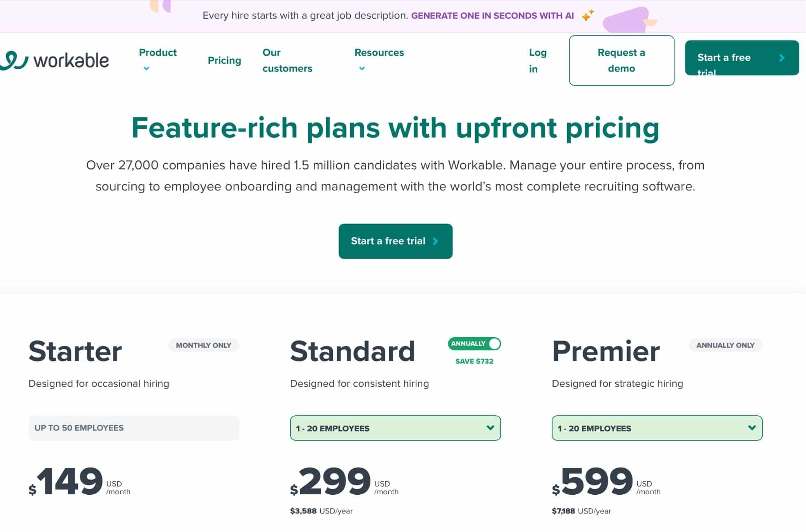The image size is (806, 532).
Task: Click the SAVE $732 label under the toggle
Action: (x=474, y=361)
